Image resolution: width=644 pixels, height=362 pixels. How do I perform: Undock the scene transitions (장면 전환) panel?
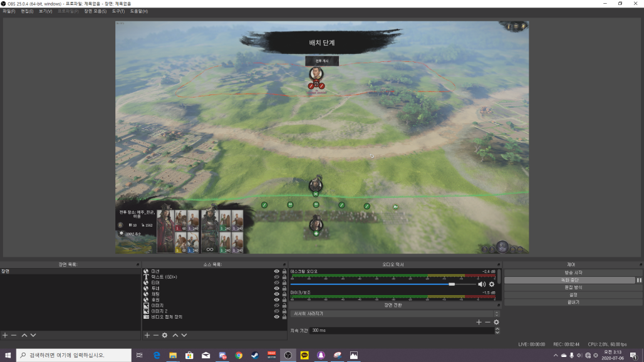click(499, 306)
